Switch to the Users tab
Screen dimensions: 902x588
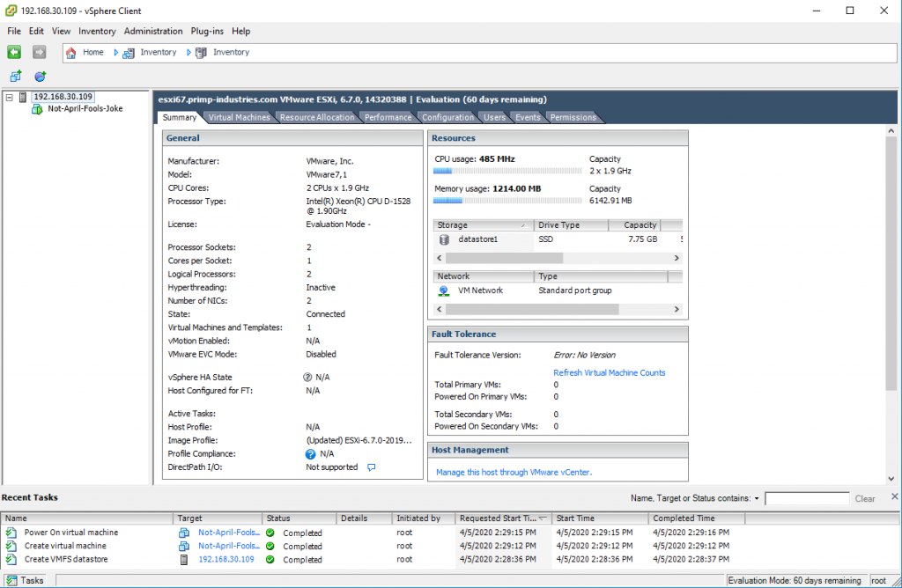click(x=495, y=117)
